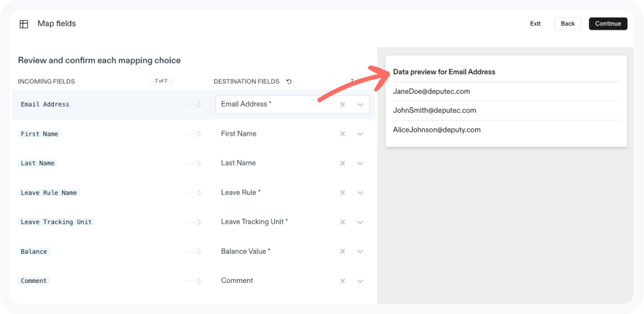Select the Email Address incoming field
The image size is (644, 314).
coord(44,104)
